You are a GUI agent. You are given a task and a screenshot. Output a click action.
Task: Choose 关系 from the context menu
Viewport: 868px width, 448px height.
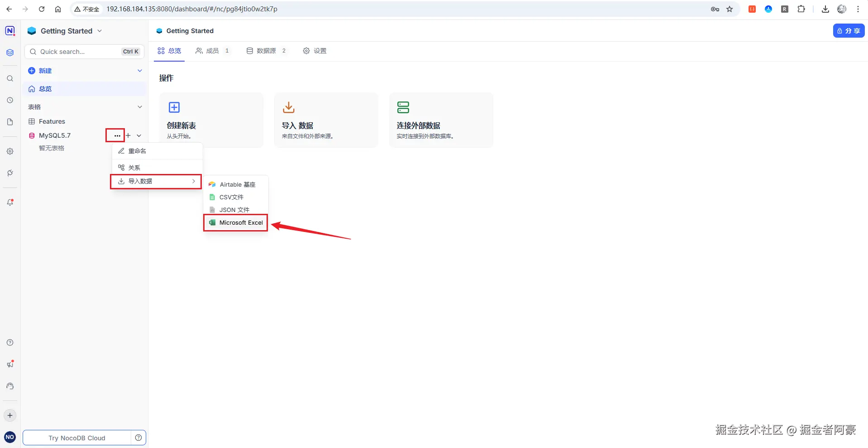pos(157,168)
